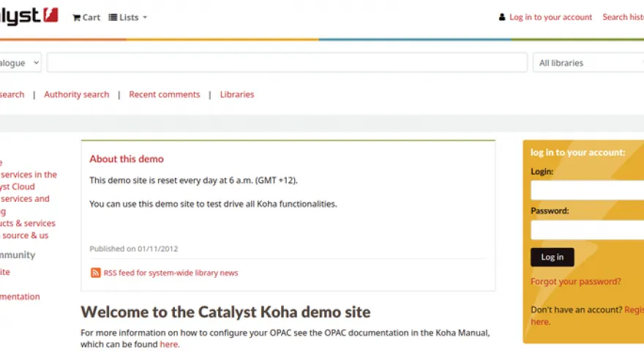Focus the Login input field
This screenshot has width=644, height=351.
tap(587, 191)
